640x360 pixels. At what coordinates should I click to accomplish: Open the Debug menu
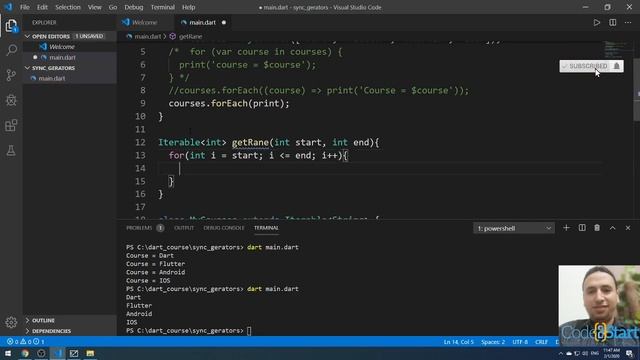click(x=134, y=7)
